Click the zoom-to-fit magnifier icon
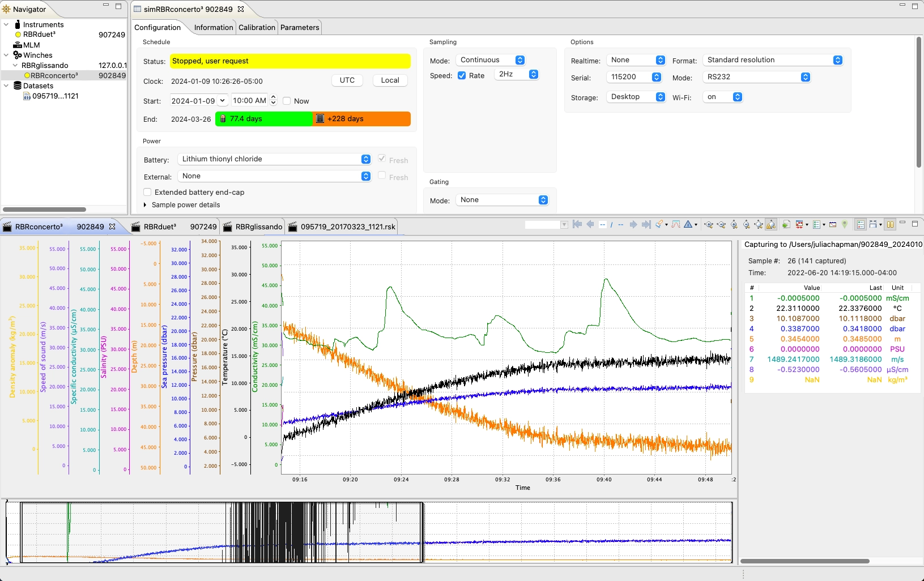 pos(759,225)
